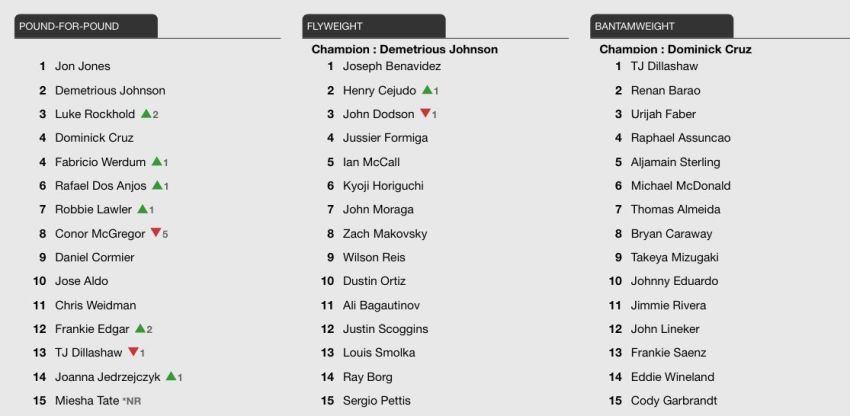Click red down arrow beside Conor McGregor
Screen dimensions: 850x416
point(156,233)
